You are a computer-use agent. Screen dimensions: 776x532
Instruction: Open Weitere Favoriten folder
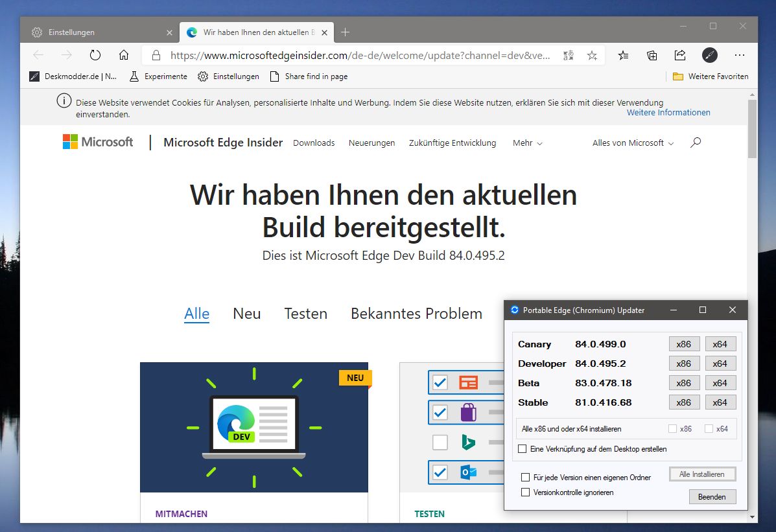tap(711, 76)
